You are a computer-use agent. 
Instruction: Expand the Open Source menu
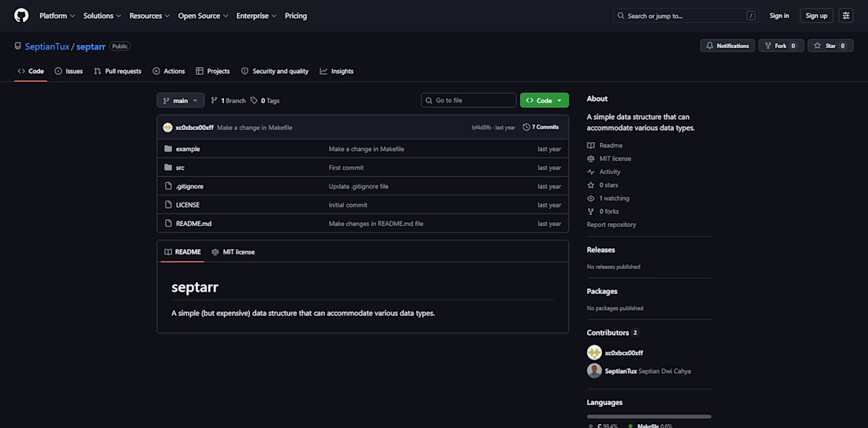[x=203, y=16]
